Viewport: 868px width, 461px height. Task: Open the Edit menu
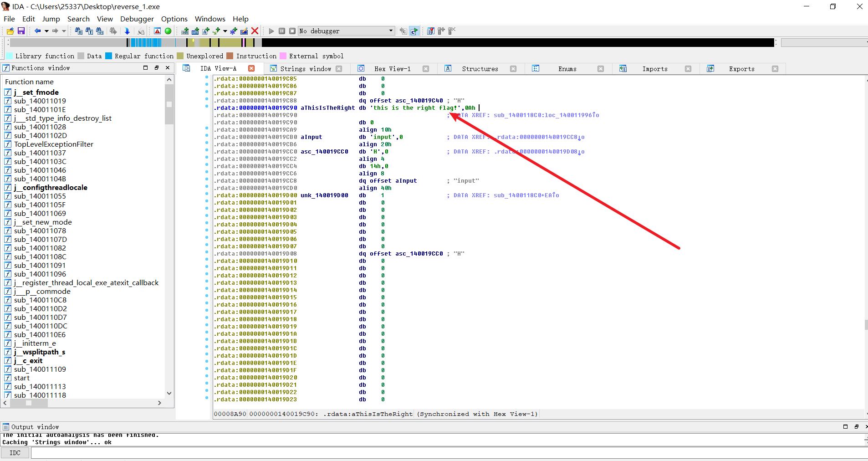(29, 19)
